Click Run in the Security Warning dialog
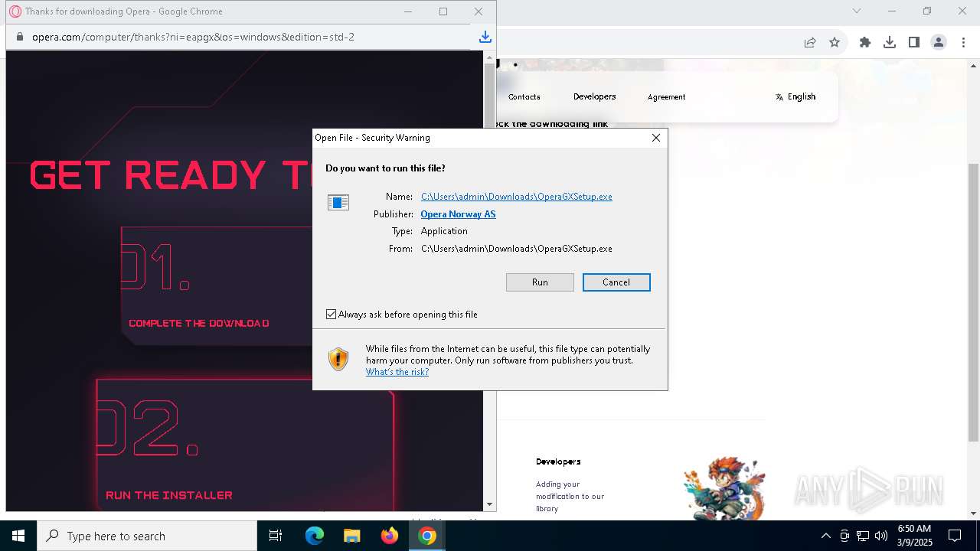980x551 pixels. click(540, 282)
